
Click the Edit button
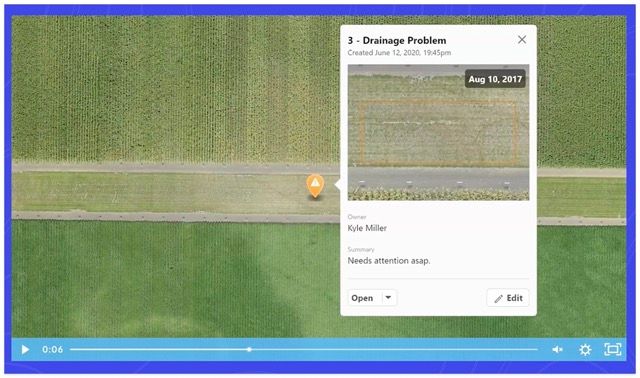(508, 298)
